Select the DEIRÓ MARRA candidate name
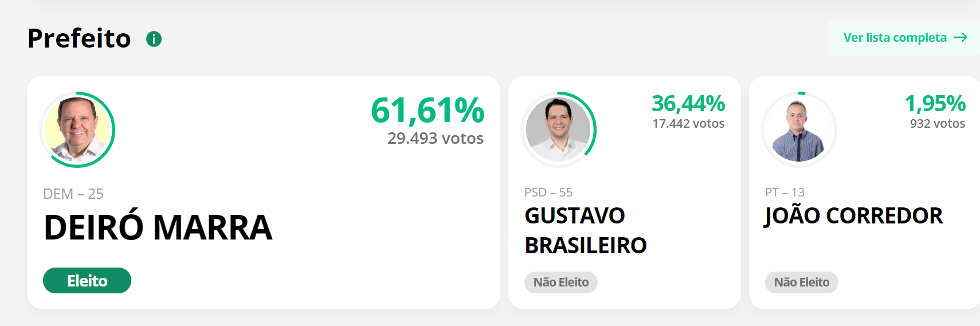Screen dimensions: 980x326 (158, 227)
